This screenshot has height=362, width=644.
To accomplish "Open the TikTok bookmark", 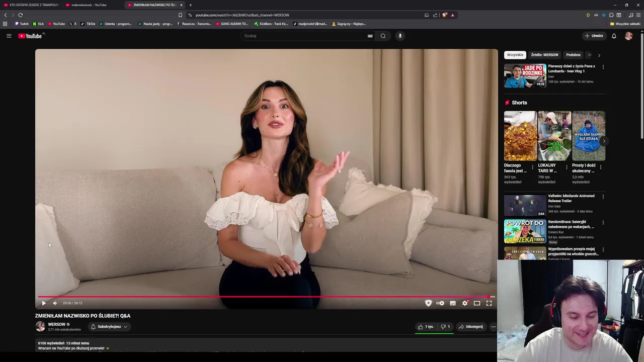I will tap(88, 24).
